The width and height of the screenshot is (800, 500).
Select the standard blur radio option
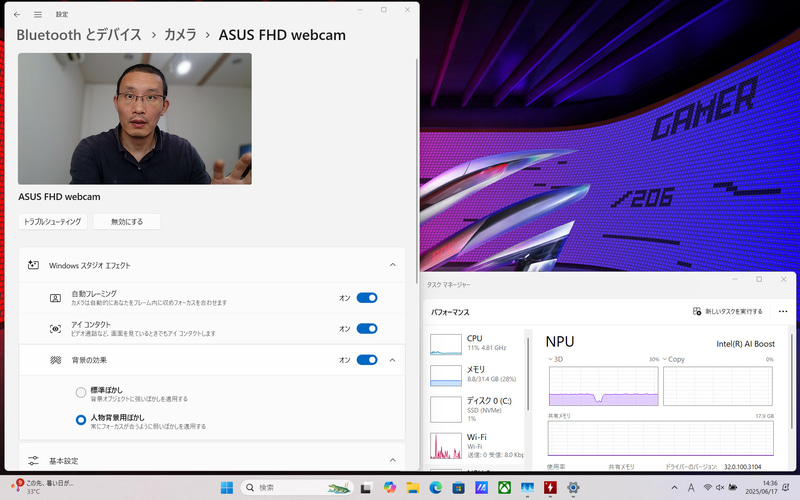pyautogui.click(x=81, y=392)
